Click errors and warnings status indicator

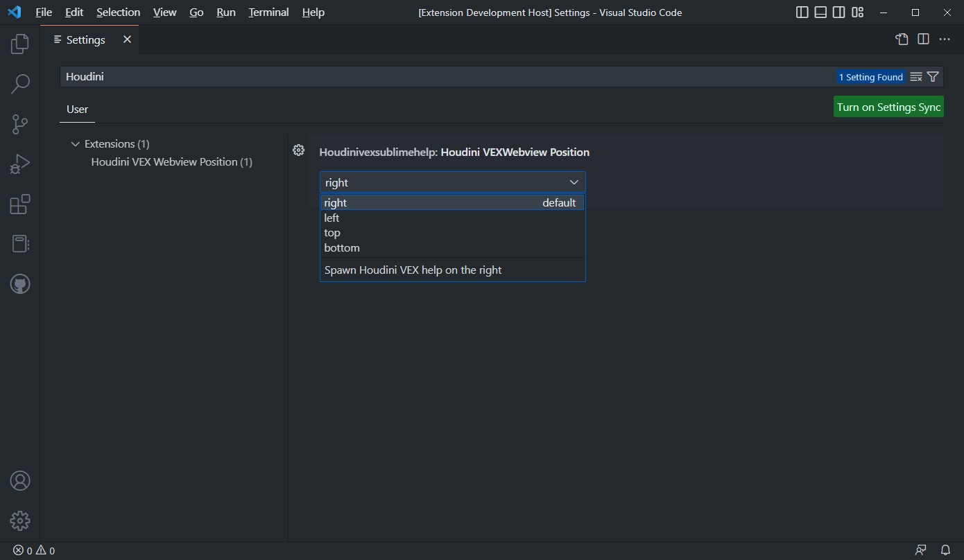click(34, 550)
